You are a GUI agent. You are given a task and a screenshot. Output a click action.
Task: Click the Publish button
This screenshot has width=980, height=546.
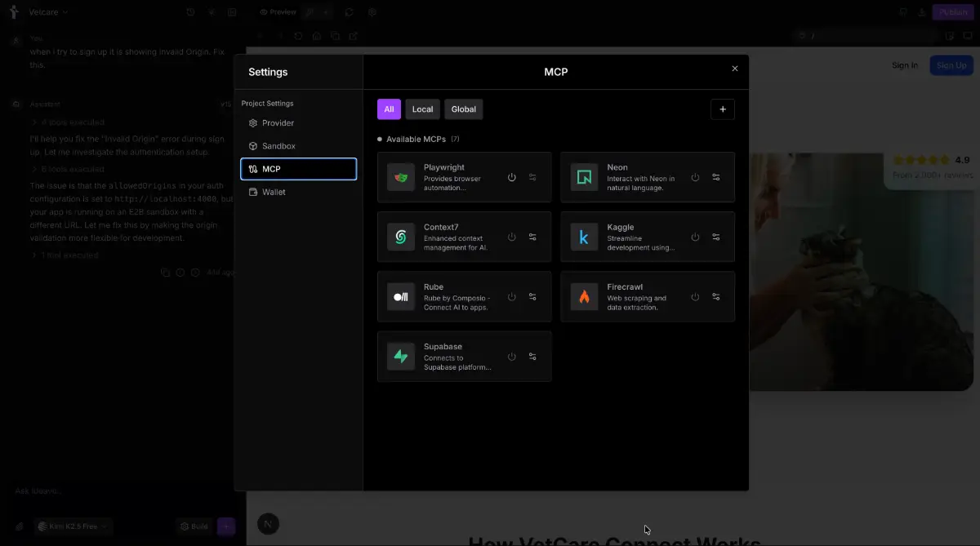click(953, 12)
